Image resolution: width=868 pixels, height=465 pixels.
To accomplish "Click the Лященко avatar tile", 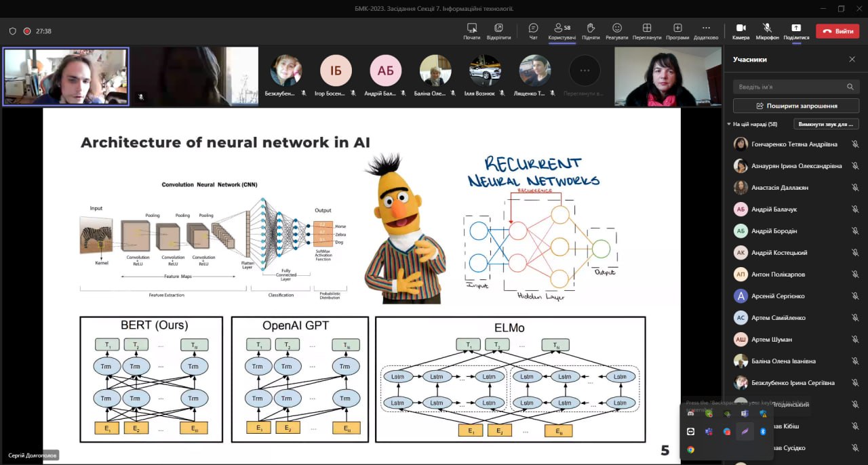I will (x=534, y=70).
